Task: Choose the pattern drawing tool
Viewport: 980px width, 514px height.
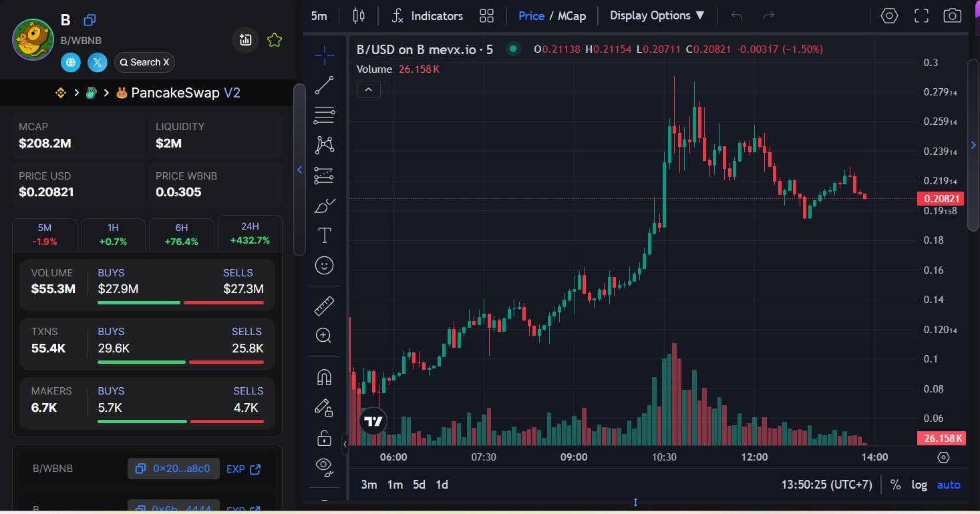Action: 324,145
